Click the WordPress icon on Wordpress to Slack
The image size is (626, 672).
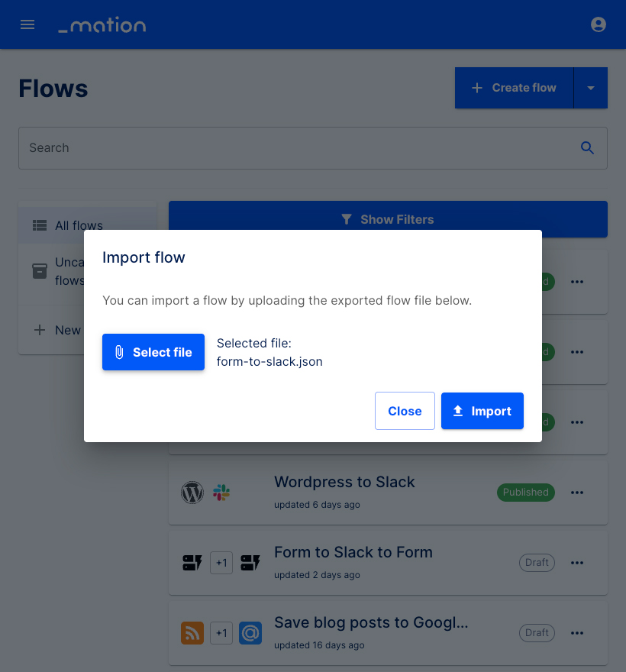192,493
